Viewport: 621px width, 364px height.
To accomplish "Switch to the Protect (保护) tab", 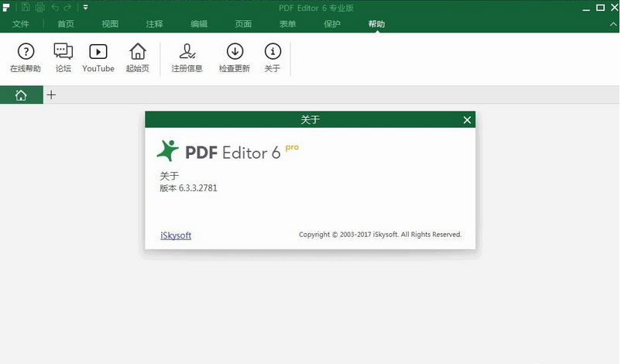I will coord(332,24).
